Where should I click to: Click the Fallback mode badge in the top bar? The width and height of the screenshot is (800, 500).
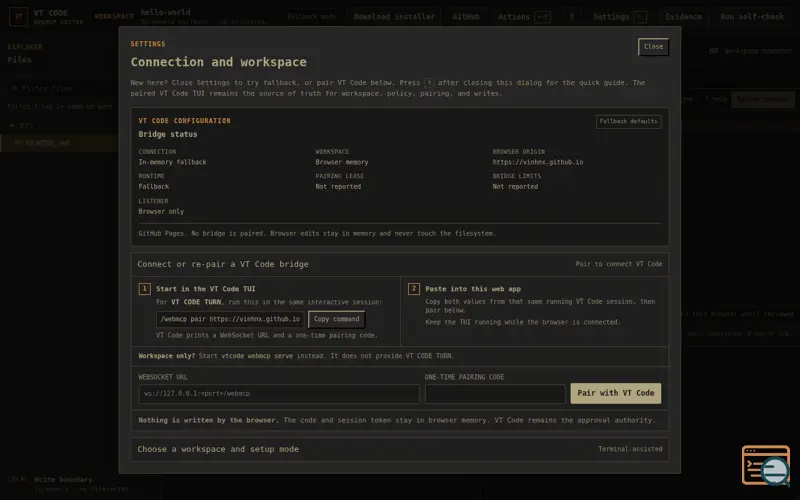point(312,16)
